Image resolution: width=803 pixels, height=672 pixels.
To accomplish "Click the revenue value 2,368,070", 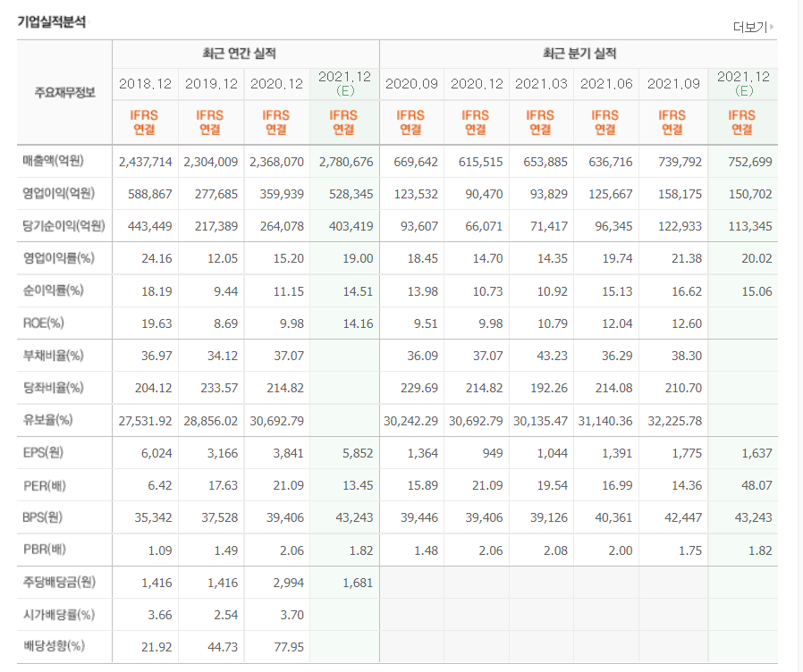I will [276, 163].
